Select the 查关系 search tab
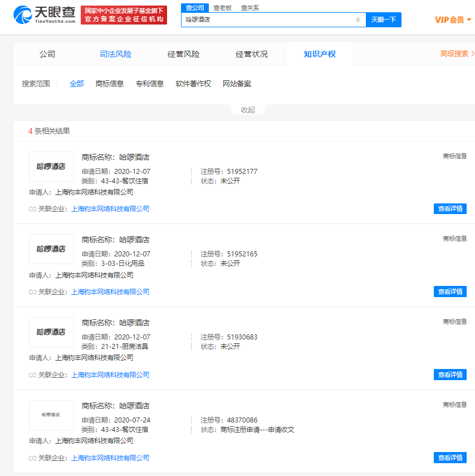 tap(250, 8)
